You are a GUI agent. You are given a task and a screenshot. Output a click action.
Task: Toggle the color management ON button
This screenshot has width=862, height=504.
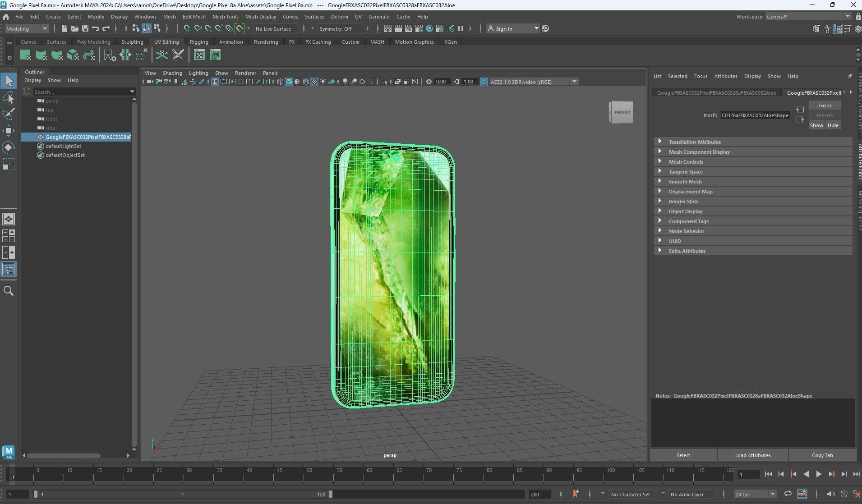pos(484,82)
